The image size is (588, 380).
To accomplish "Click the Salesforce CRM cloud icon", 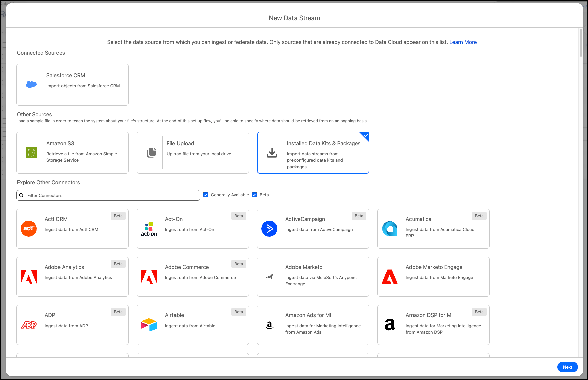I will [x=31, y=85].
